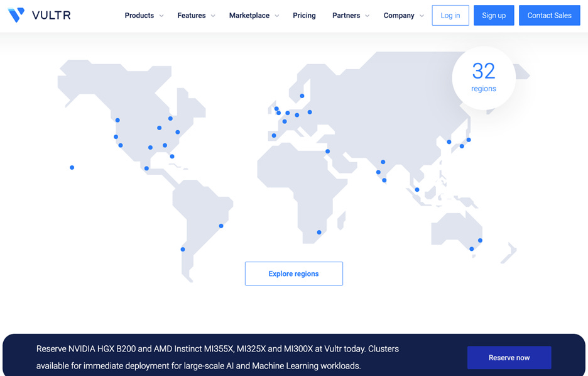Select the Stockholm dot in Scandinavia

click(302, 96)
